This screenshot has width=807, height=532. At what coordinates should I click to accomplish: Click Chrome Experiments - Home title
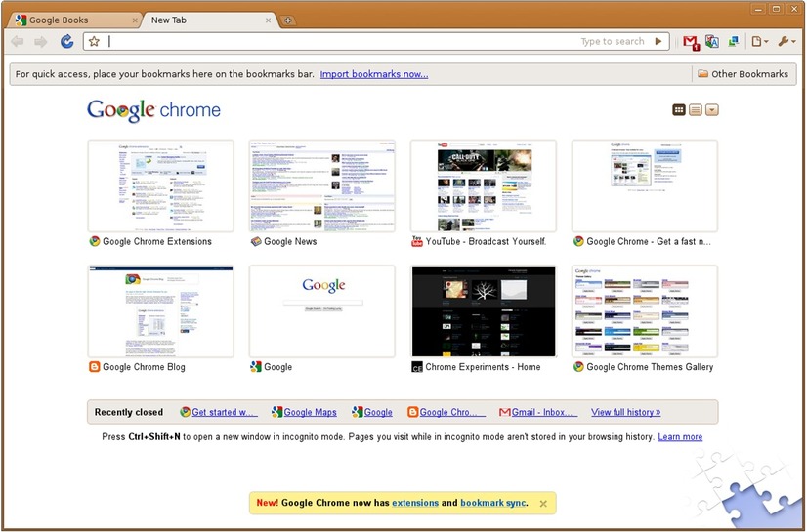click(x=483, y=366)
